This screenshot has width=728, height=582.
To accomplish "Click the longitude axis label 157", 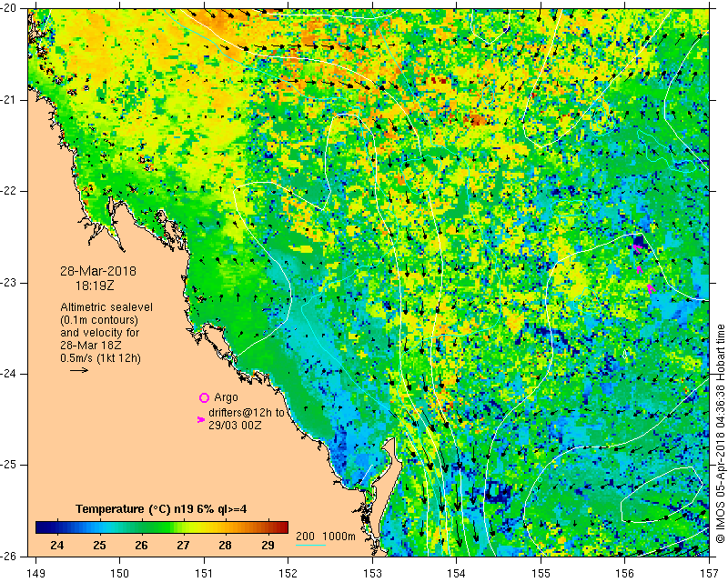I will coord(710,574).
